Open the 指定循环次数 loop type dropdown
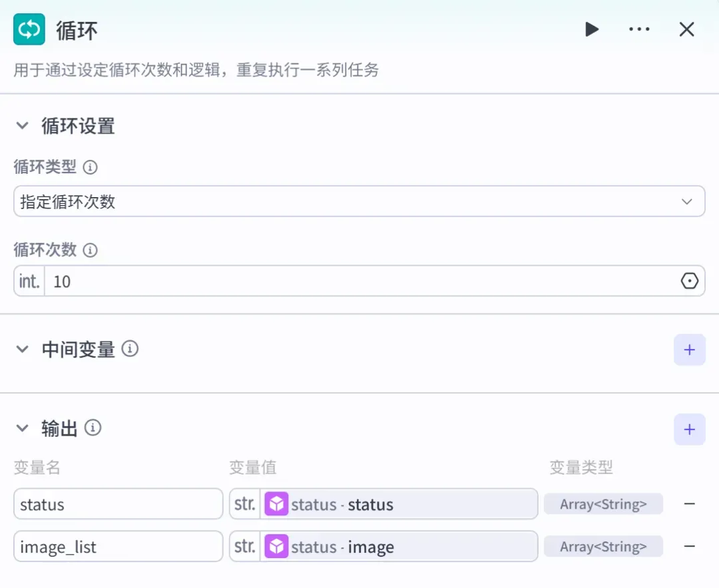This screenshot has width=719, height=588. (359, 201)
